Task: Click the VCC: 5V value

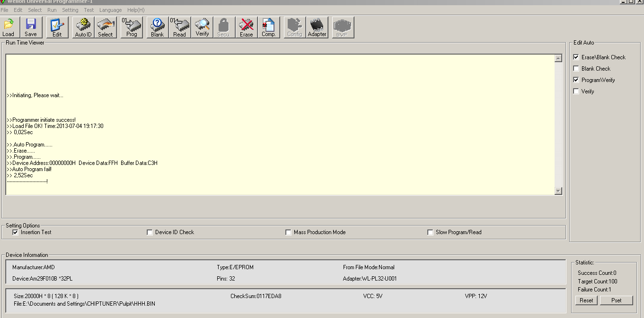Action: coord(372,296)
